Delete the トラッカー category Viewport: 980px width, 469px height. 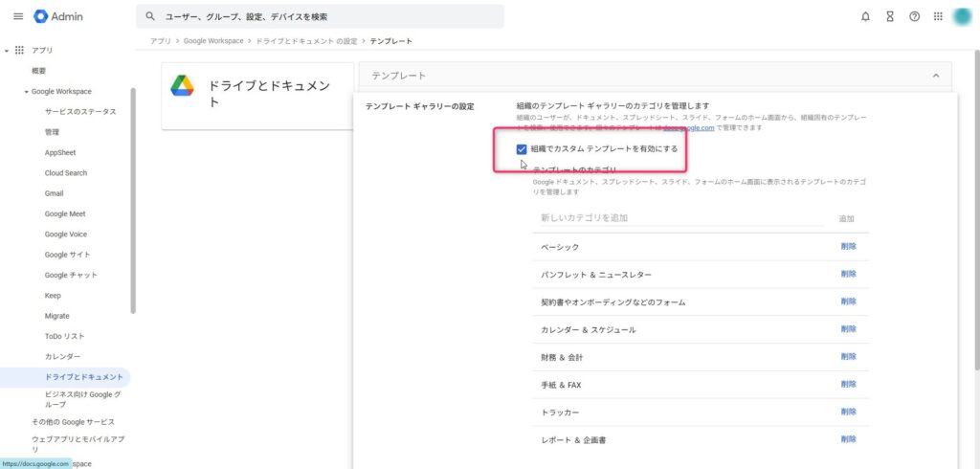pos(848,412)
